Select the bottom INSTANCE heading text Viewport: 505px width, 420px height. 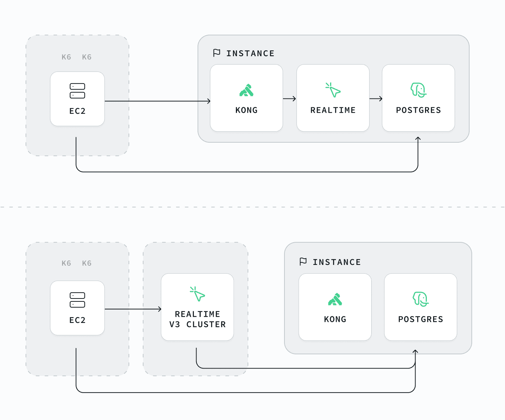click(337, 262)
